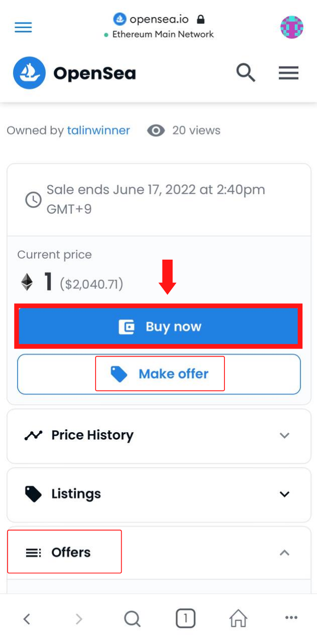Open the OpenSea search magnifier
This screenshot has width=317, height=644.
tap(246, 73)
